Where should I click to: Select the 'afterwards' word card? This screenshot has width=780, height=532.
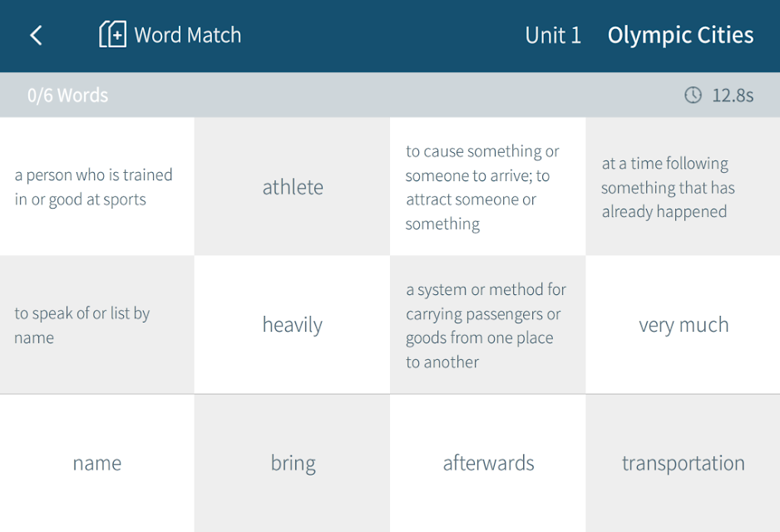click(488, 463)
